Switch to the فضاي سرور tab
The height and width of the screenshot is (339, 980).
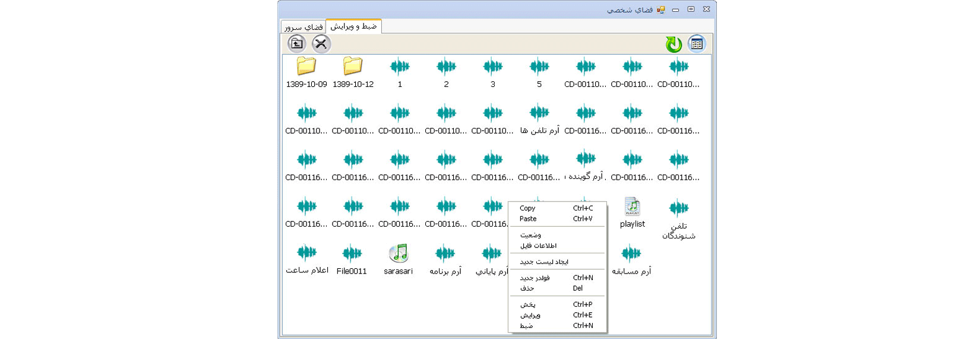304,27
